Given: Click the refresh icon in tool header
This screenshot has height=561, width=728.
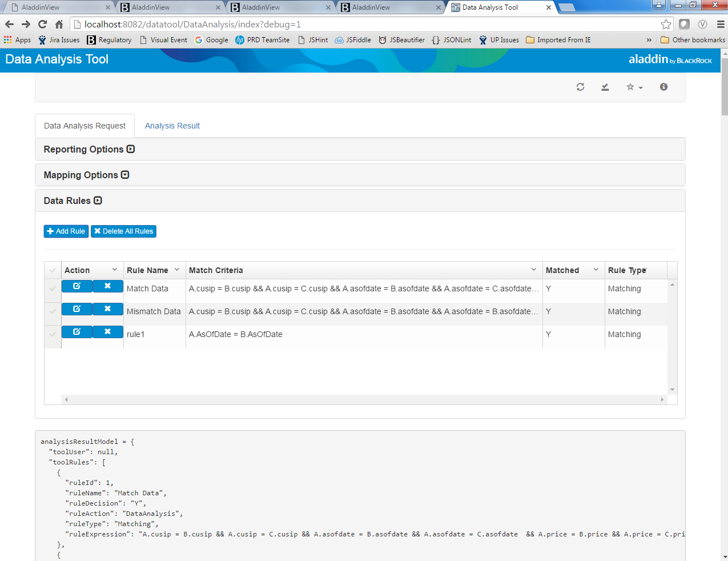Looking at the screenshot, I should (x=580, y=87).
